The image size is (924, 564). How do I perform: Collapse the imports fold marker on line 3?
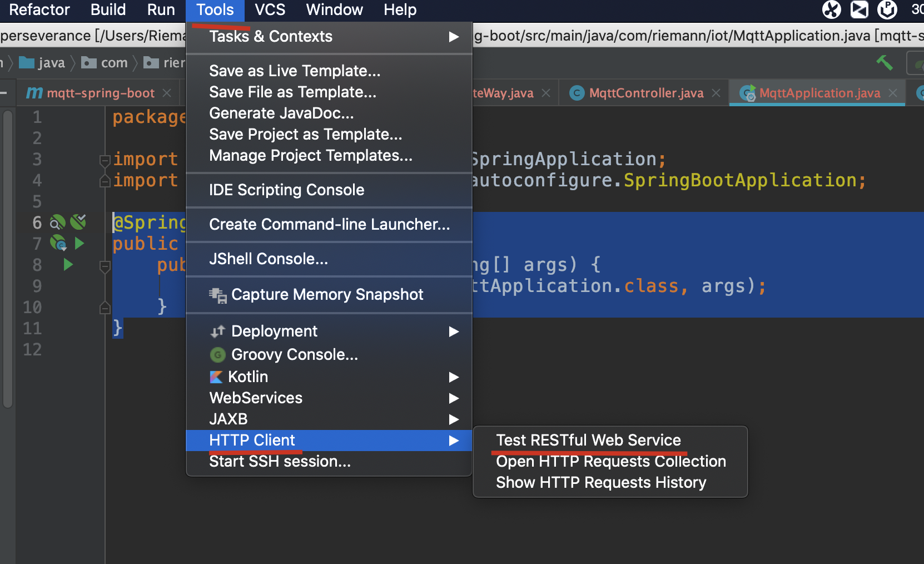[x=105, y=160]
